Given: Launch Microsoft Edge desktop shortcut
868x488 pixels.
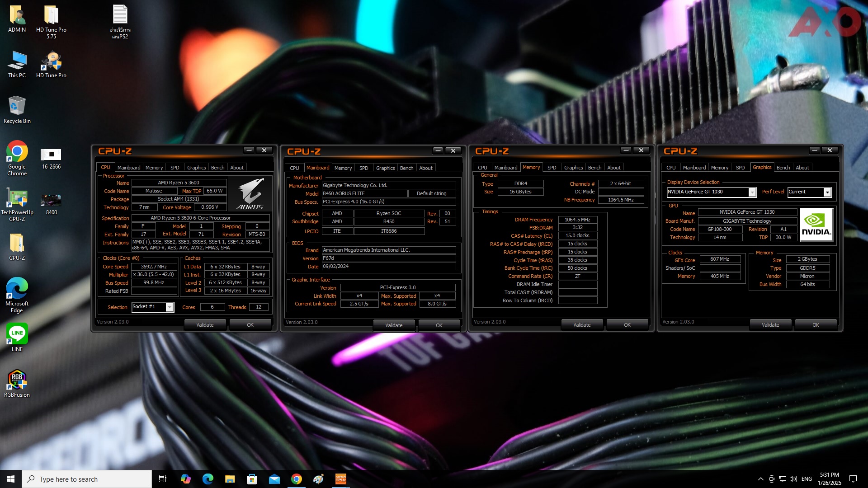Looking at the screenshot, I should pyautogui.click(x=17, y=295).
